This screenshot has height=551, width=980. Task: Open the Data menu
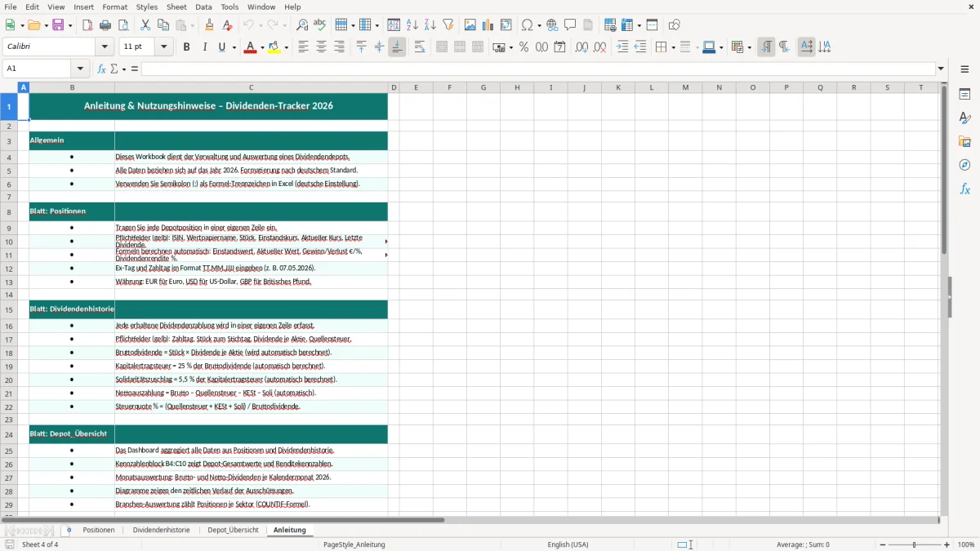[x=203, y=7]
